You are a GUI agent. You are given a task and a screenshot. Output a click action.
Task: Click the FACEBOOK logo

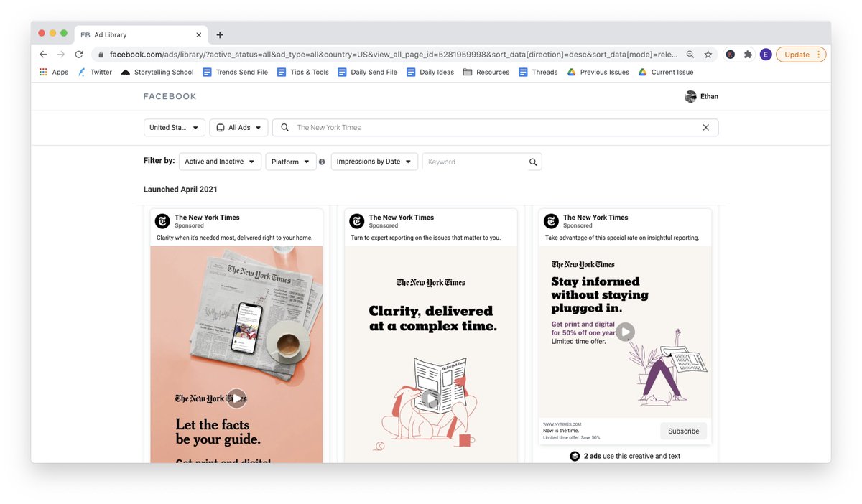click(x=170, y=96)
